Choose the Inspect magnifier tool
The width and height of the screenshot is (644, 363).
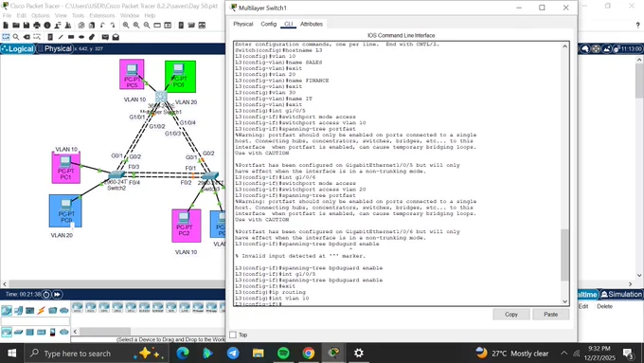[16, 37]
